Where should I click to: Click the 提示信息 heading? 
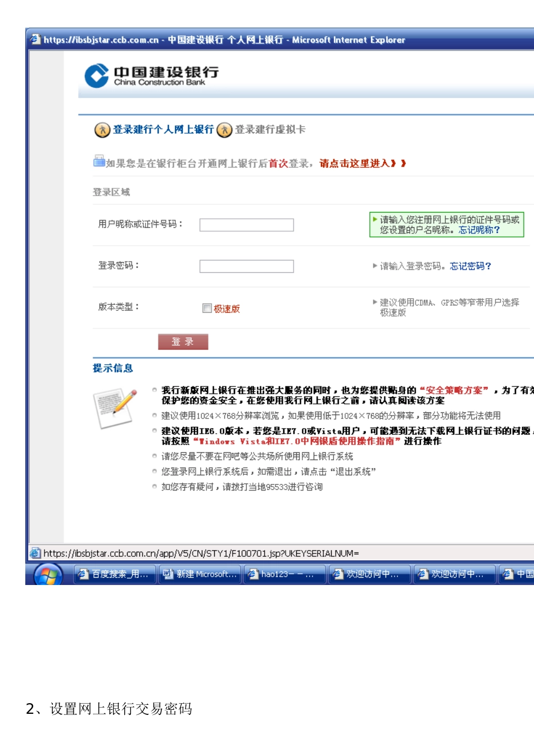(x=113, y=368)
